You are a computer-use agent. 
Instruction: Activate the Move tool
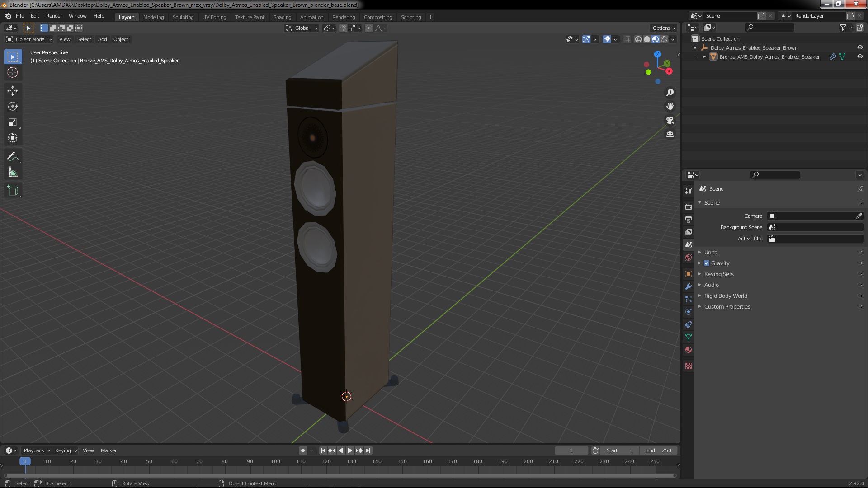[13, 91]
